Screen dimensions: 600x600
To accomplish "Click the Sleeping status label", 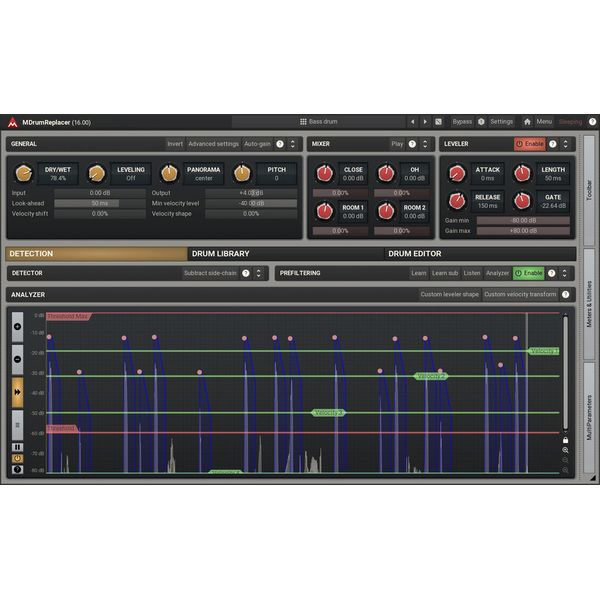I will [570, 122].
